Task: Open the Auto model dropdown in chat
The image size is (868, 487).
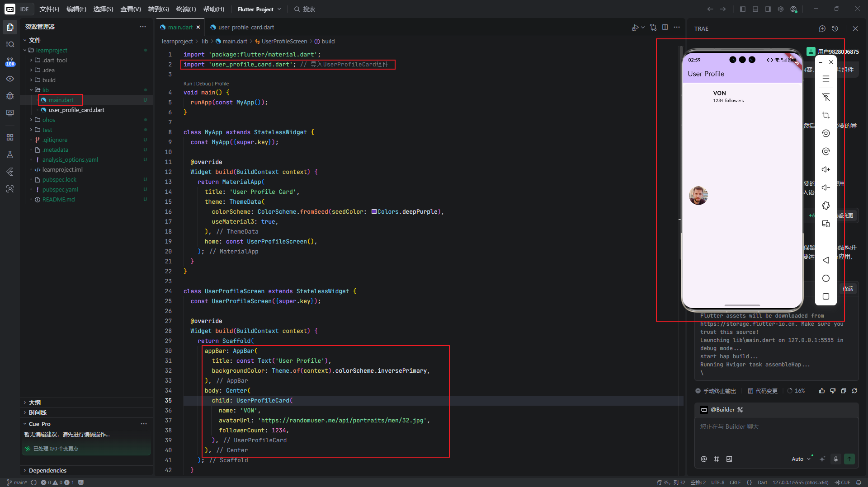Action: click(x=801, y=459)
